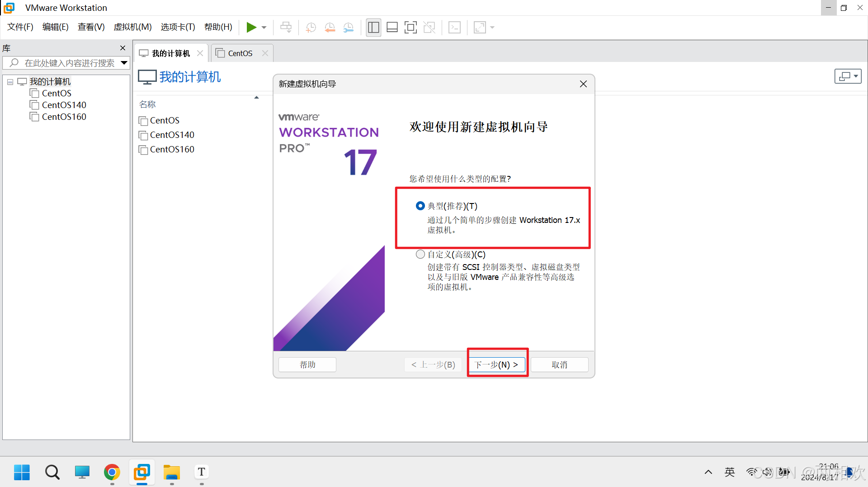Select 我的计算机 in library tree

coord(50,81)
